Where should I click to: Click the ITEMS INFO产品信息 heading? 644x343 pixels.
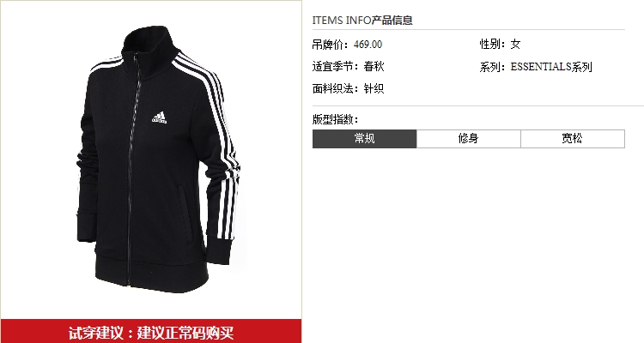[x=362, y=20]
